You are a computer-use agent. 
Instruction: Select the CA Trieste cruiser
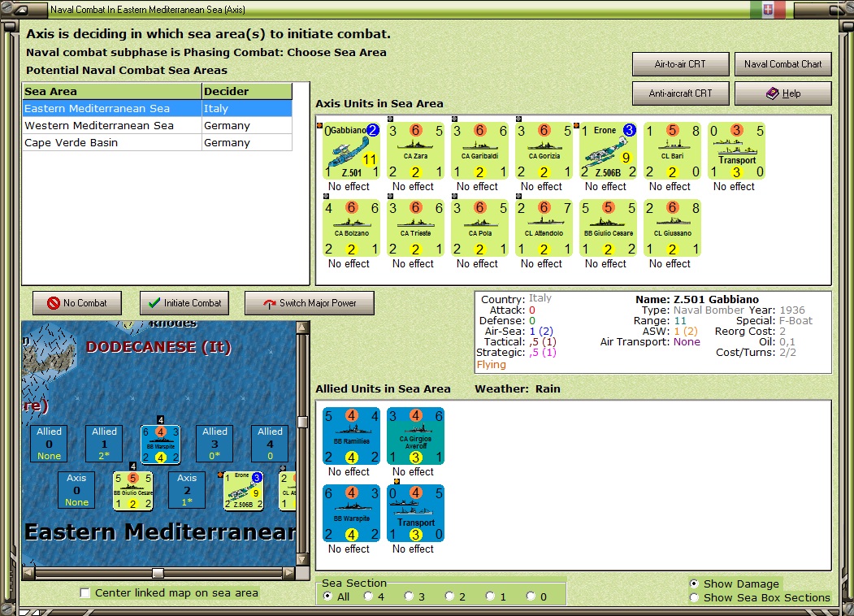point(415,228)
